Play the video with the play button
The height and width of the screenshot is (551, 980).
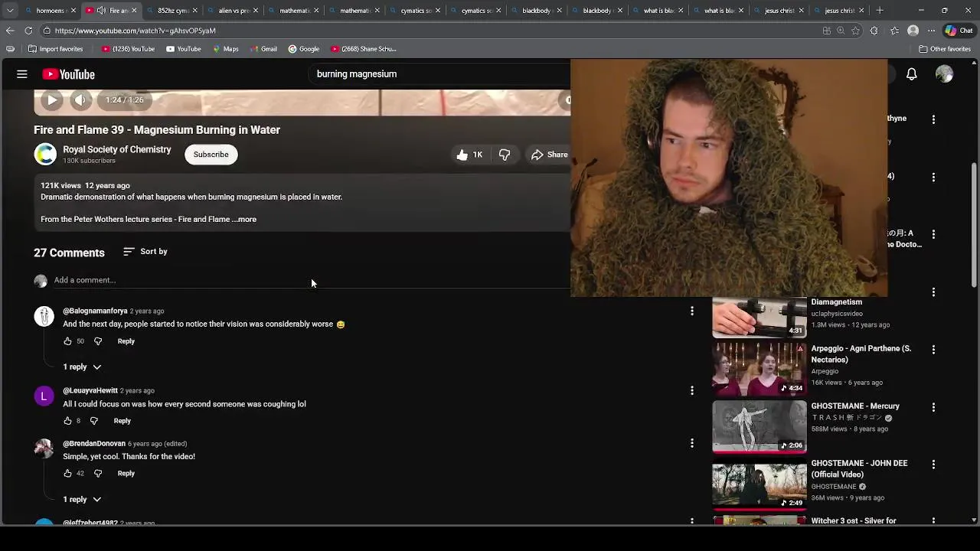pos(51,99)
